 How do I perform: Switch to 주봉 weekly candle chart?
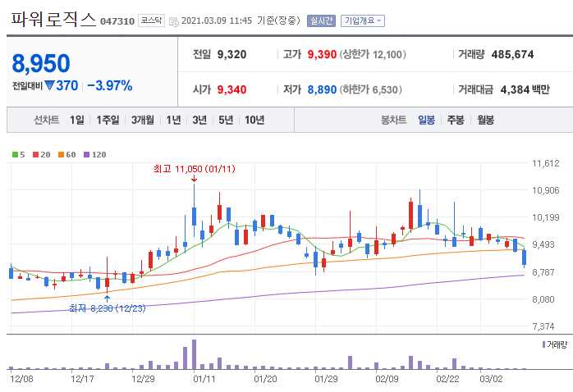click(x=456, y=120)
